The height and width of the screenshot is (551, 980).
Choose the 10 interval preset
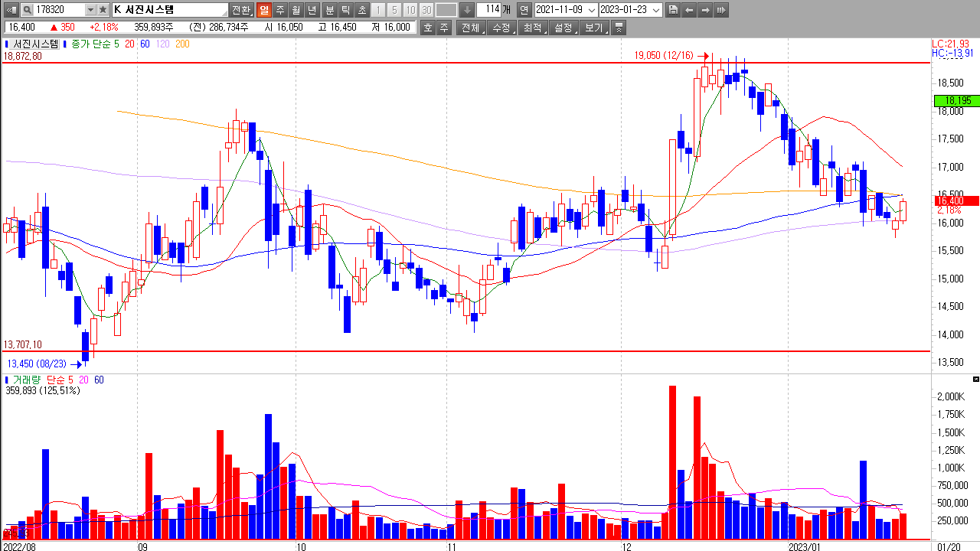click(410, 10)
